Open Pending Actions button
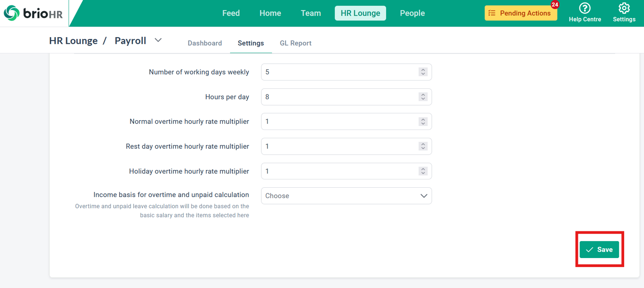 pos(521,13)
